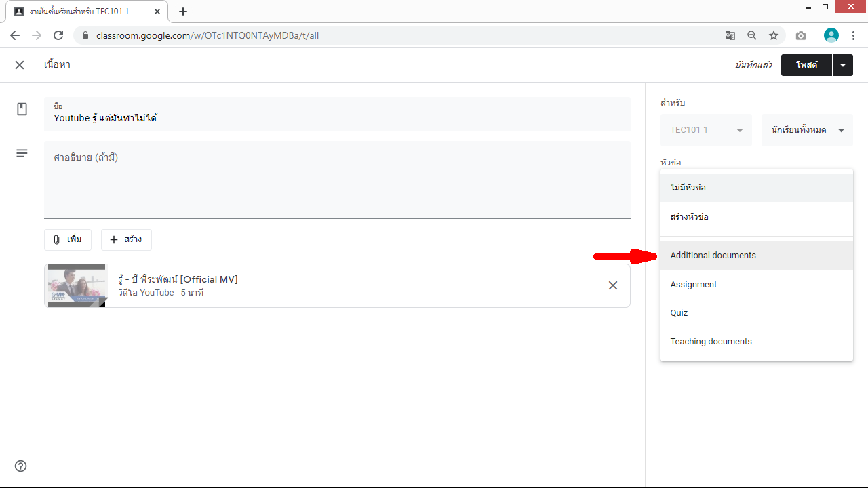The height and width of the screenshot is (488, 868).
Task: Click the add attachment button
Action: point(68,240)
